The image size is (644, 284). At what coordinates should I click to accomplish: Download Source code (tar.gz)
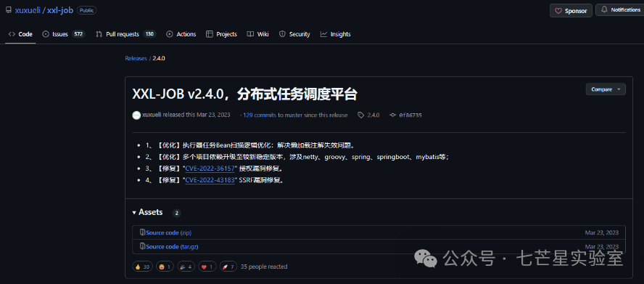tap(173, 247)
